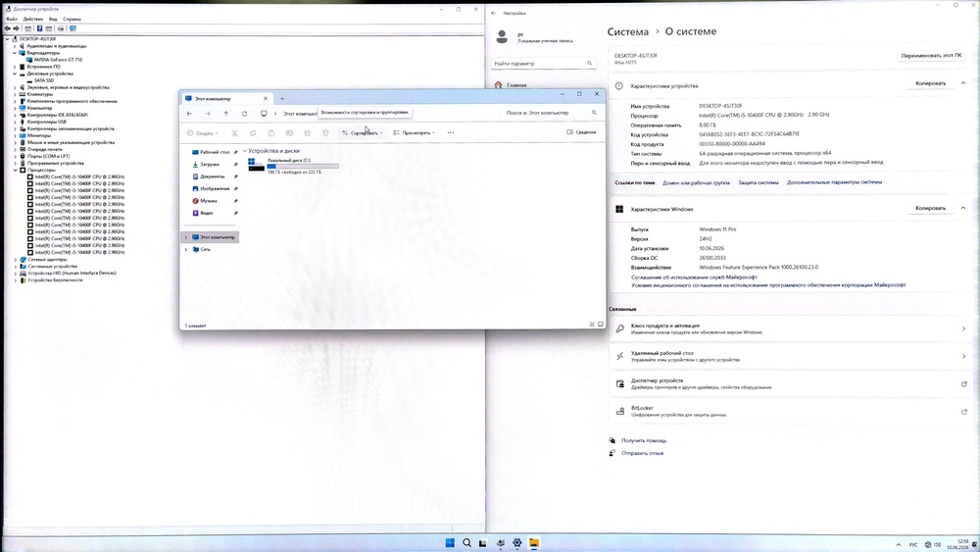Go back in the File Explorer window
This screenshot has height=552, width=980.
point(189,114)
